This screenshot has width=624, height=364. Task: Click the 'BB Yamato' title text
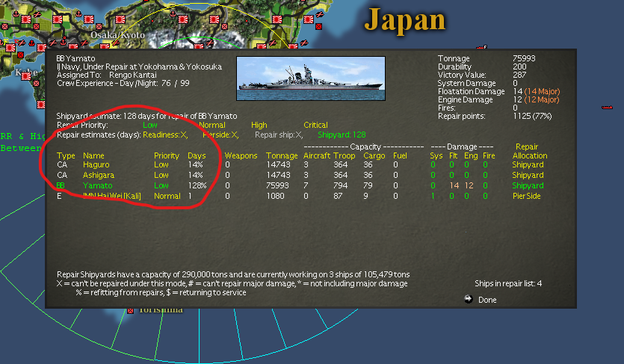click(x=75, y=58)
